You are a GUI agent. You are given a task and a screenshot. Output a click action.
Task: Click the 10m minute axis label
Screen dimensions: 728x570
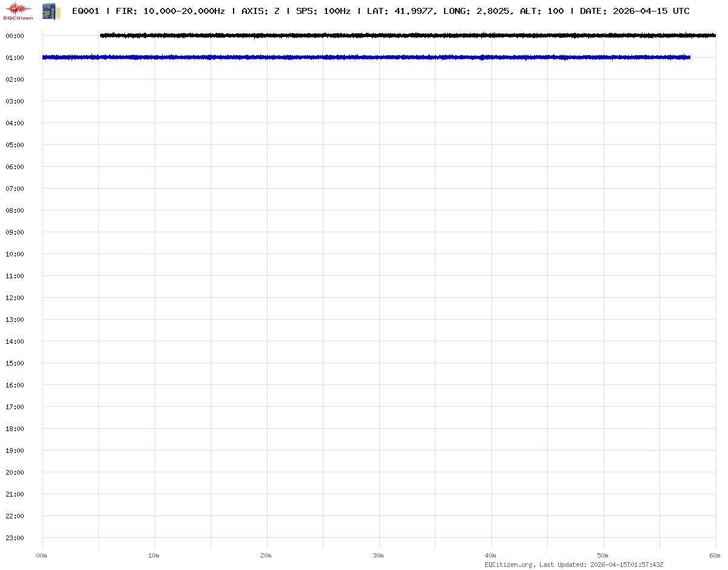coord(154,555)
